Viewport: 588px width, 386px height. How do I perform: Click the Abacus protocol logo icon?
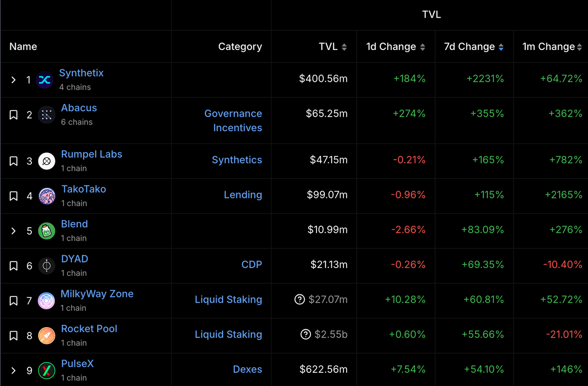click(47, 115)
